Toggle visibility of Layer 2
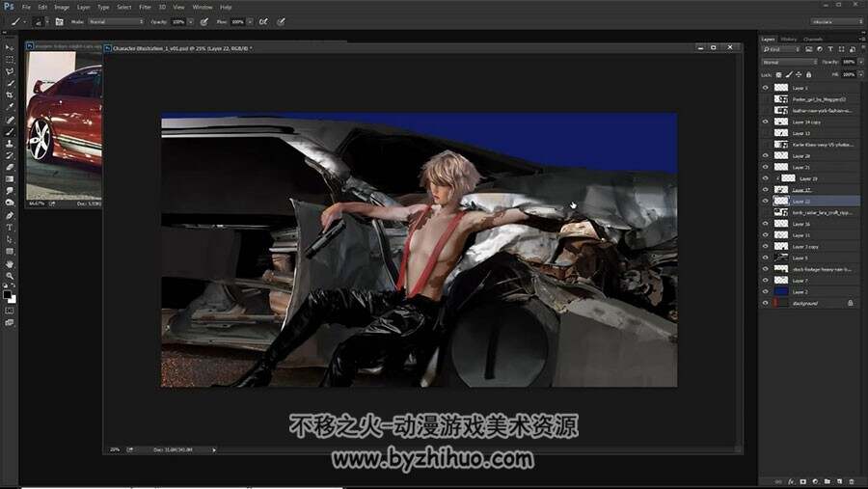 (x=765, y=291)
